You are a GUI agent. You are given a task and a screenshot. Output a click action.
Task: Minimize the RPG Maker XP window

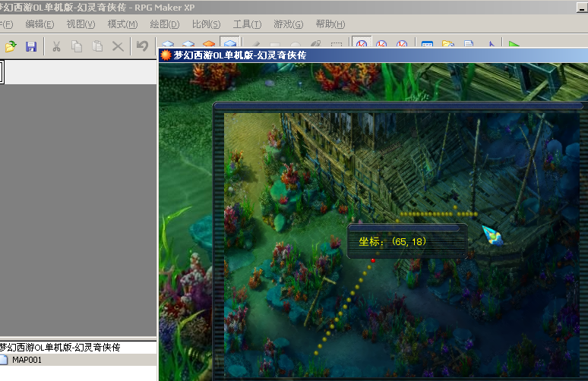[x=583, y=8]
